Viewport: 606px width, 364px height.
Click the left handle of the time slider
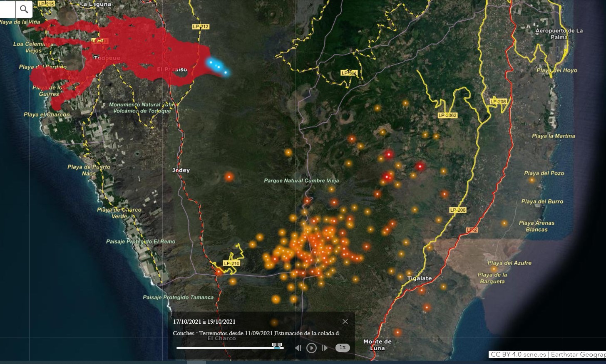pos(274,345)
